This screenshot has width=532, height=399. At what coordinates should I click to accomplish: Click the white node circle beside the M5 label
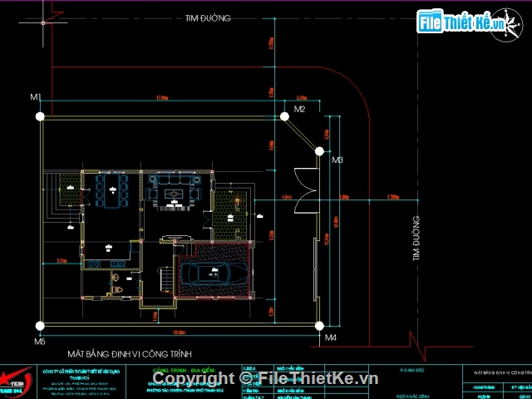coord(40,326)
